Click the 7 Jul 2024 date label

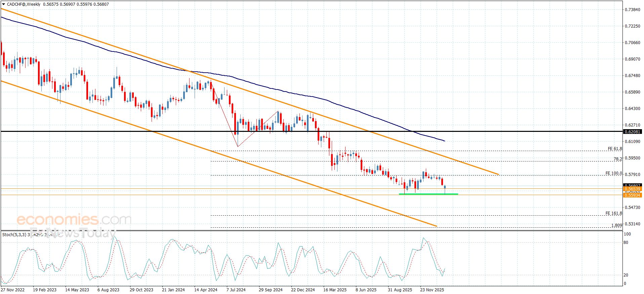point(236,290)
